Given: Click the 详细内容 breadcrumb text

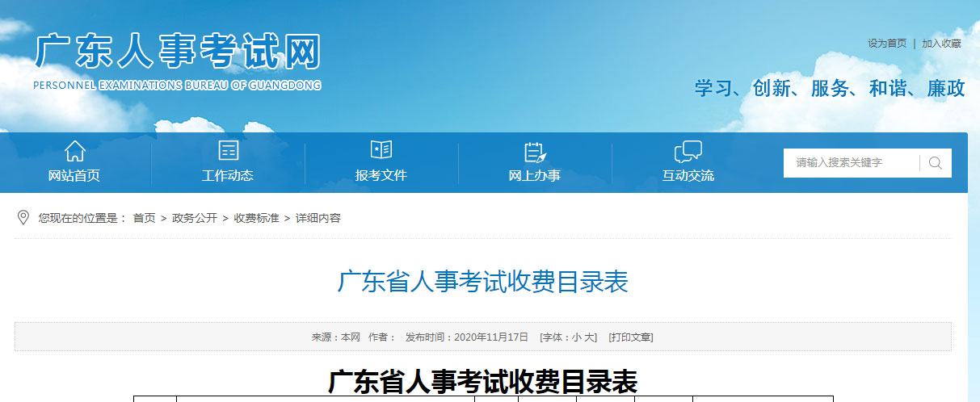Looking at the screenshot, I should tap(318, 219).
